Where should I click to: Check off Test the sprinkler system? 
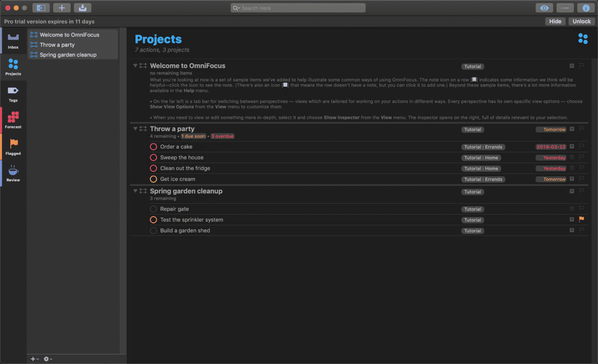[153, 220]
